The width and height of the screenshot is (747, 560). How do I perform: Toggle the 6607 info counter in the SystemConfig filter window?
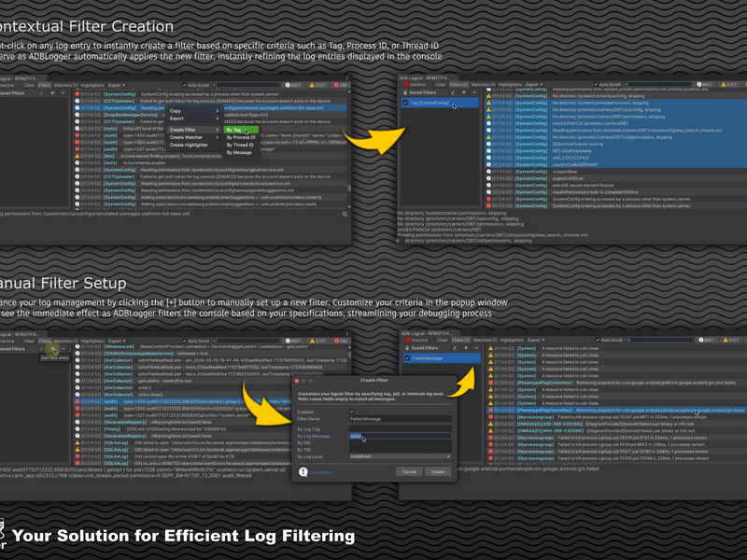click(x=703, y=84)
